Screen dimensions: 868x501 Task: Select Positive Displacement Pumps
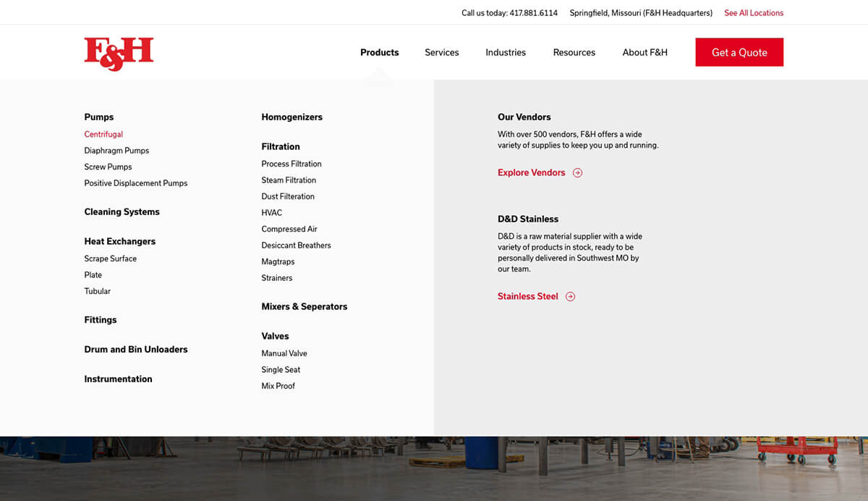[136, 183]
